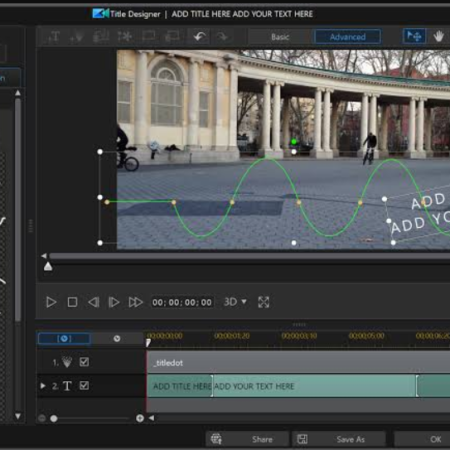This screenshot has height=450, width=450.
Task: Click the text T icon on track 2
Action: point(67,386)
